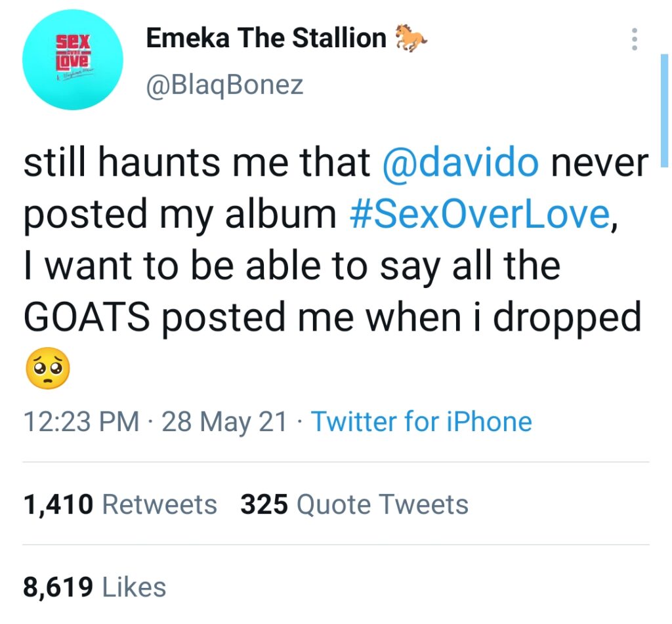The width and height of the screenshot is (672, 624).
Task: Click the 28 May 21 date
Action: pyautogui.click(x=224, y=421)
